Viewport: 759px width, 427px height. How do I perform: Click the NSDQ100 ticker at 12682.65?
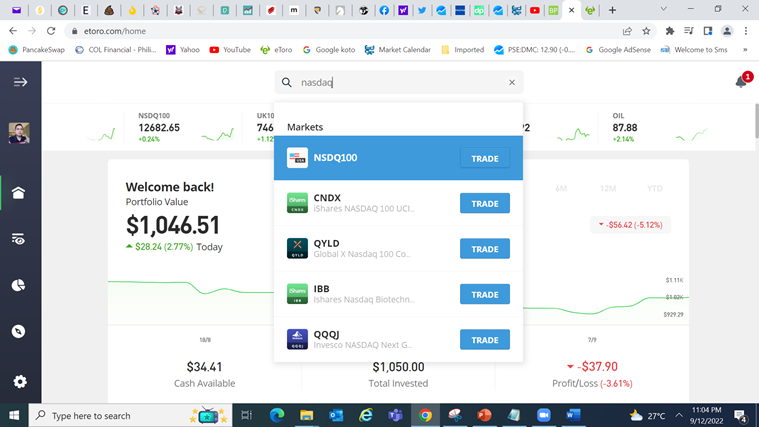(x=159, y=127)
